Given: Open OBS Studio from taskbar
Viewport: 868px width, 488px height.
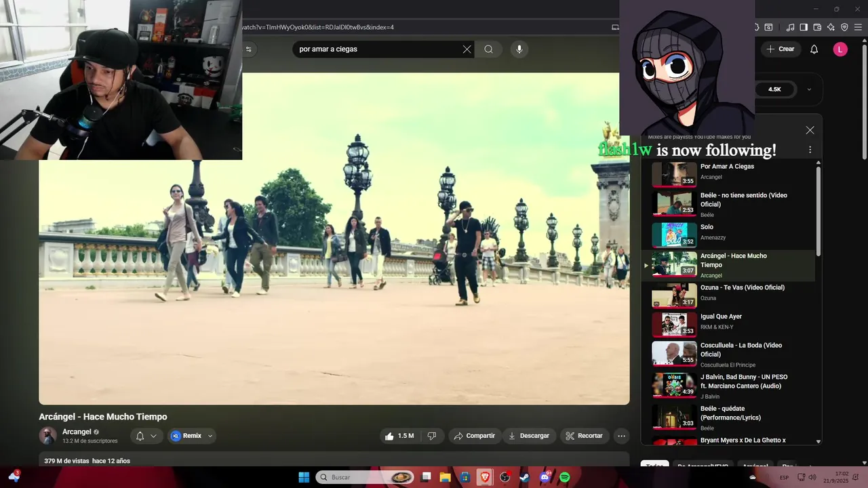Looking at the screenshot, I should 505,477.
